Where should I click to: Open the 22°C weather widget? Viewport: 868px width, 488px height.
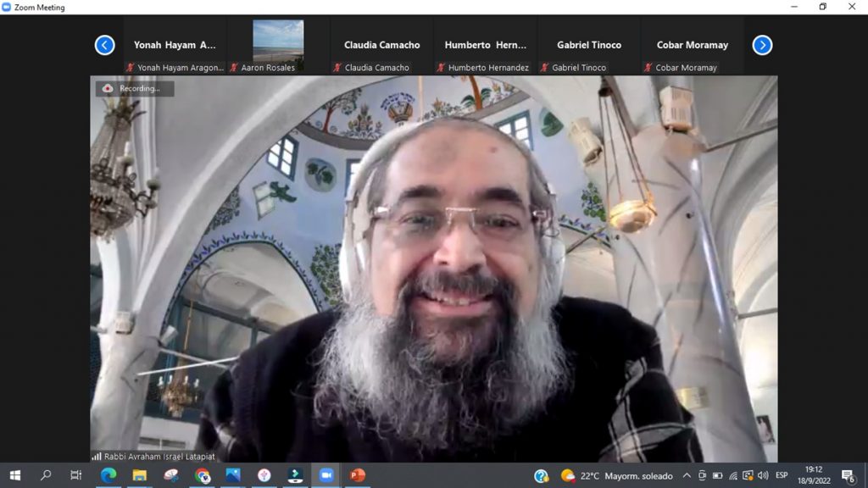616,475
